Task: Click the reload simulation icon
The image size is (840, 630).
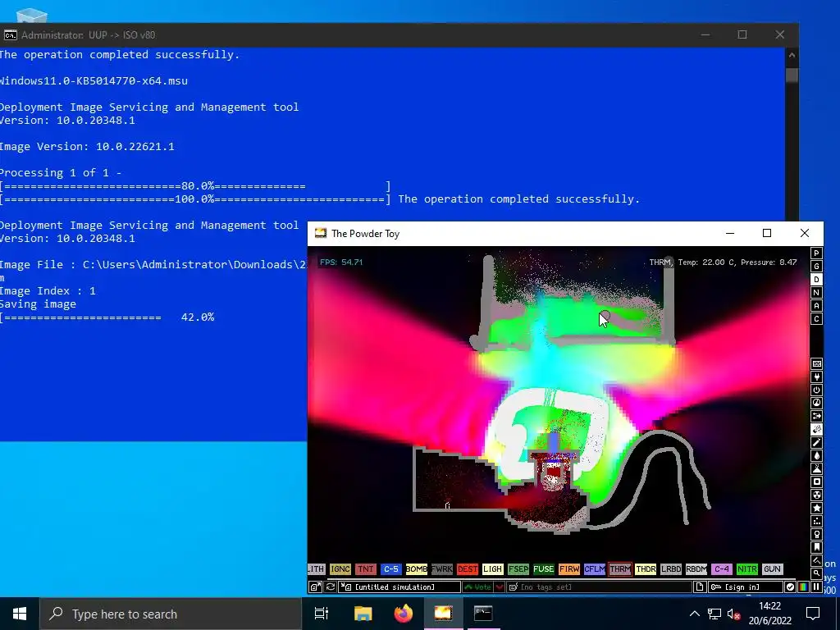Action: pos(331,587)
